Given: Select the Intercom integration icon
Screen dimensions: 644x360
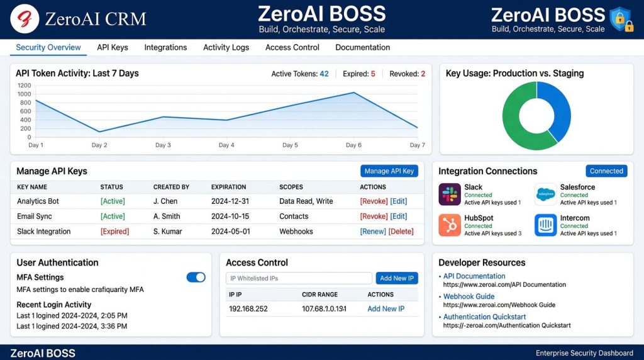Looking at the screenshot, I should coord(545,225).
